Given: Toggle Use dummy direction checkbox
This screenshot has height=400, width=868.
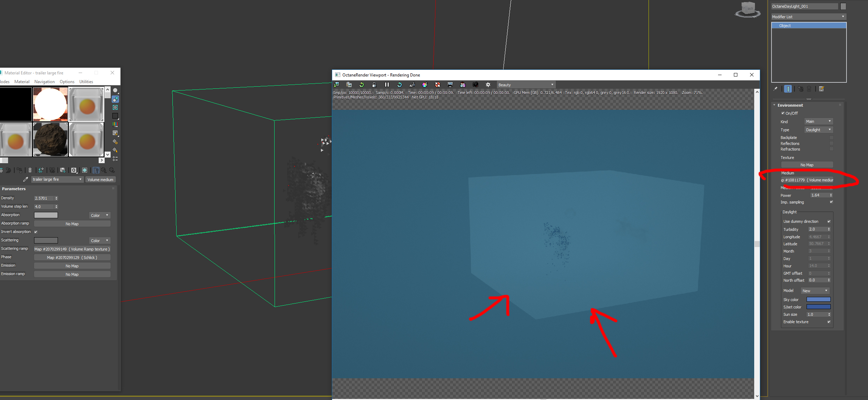Looking at the screenshot, I should click(x=829, y=221).
